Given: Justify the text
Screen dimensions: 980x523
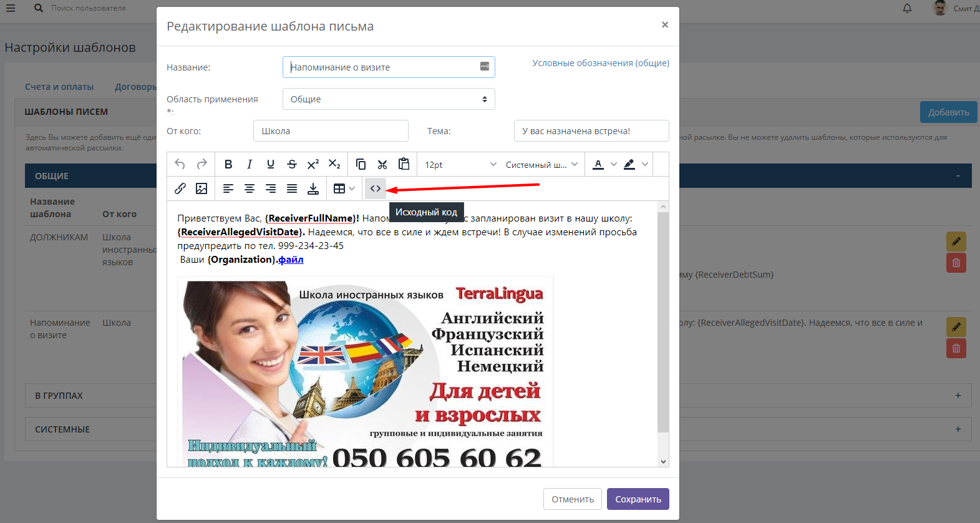Looking at the screenshot, I should [292, 188].
